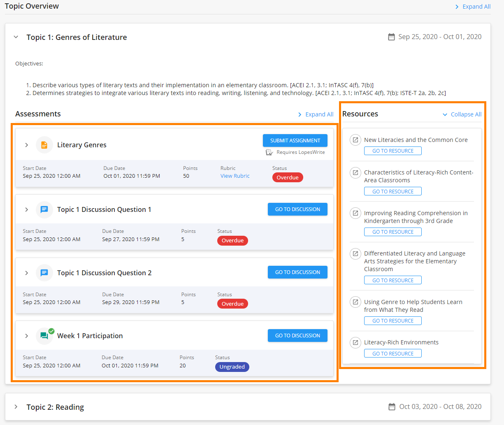Click the LopesWrite icon under Submit Assignment
This screenshot has width=504, height=425.
click(x=269, y=153)
